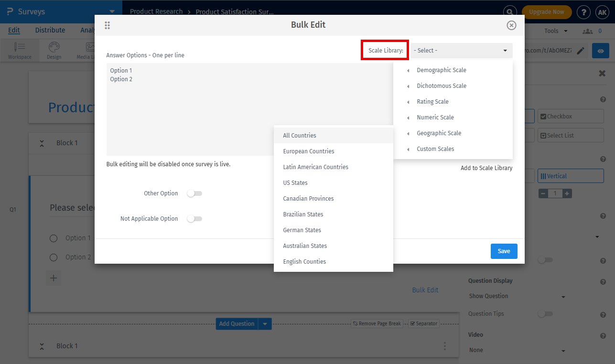Click inside the Answer Options text area
This screenshot has width=615, height=364.
tap(249, 109)
